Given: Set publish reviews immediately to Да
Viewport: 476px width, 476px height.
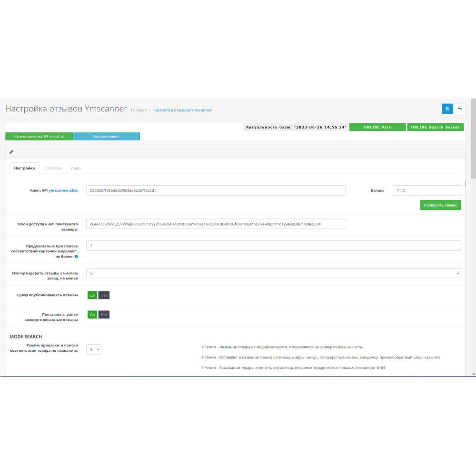Looking at the screenshot, I should (x=92, y=295).
